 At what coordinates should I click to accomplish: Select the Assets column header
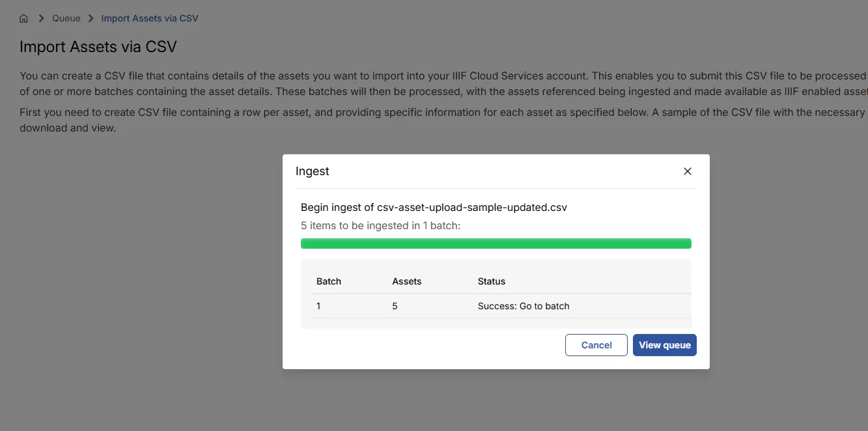406,281
